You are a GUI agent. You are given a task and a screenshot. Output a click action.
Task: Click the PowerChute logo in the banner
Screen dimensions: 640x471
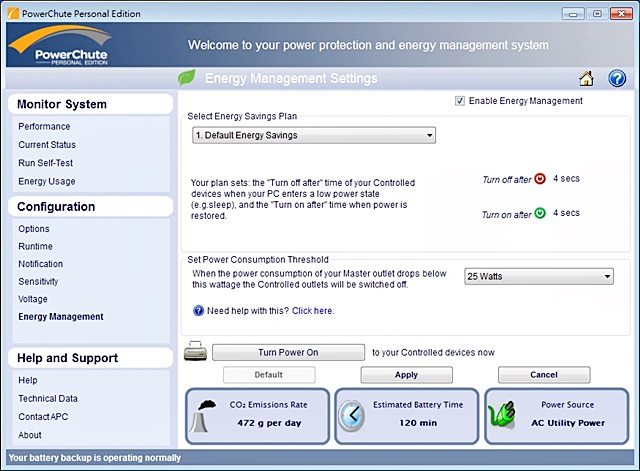click(x=62, y=45)
